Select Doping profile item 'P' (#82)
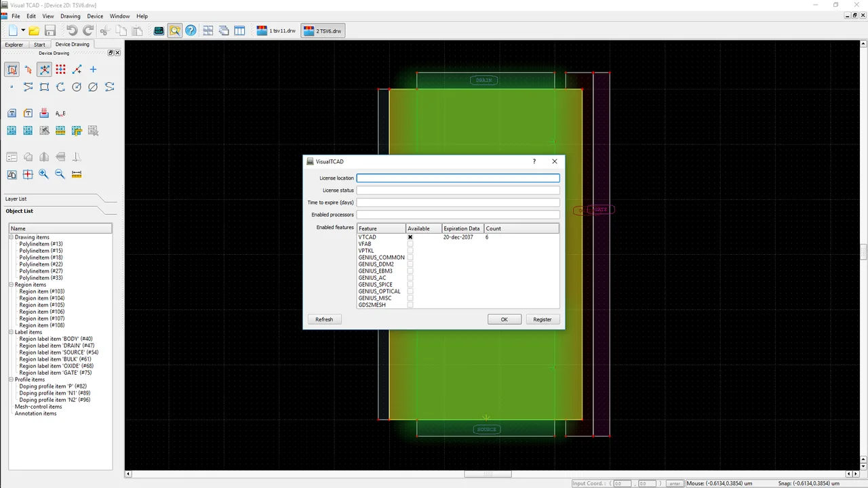This screenshot has width=868, height=488. (x=53, y=386)
